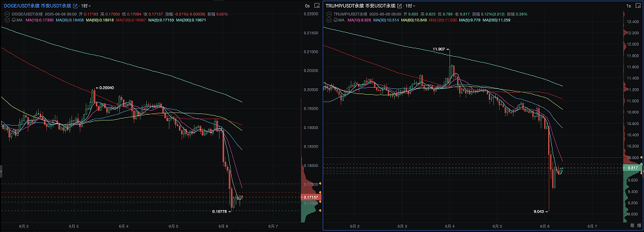The width and height of the screenshot is (644, 232).
Task: Click the 1s countdown in TRUMP chart
Action: point(629,6)
